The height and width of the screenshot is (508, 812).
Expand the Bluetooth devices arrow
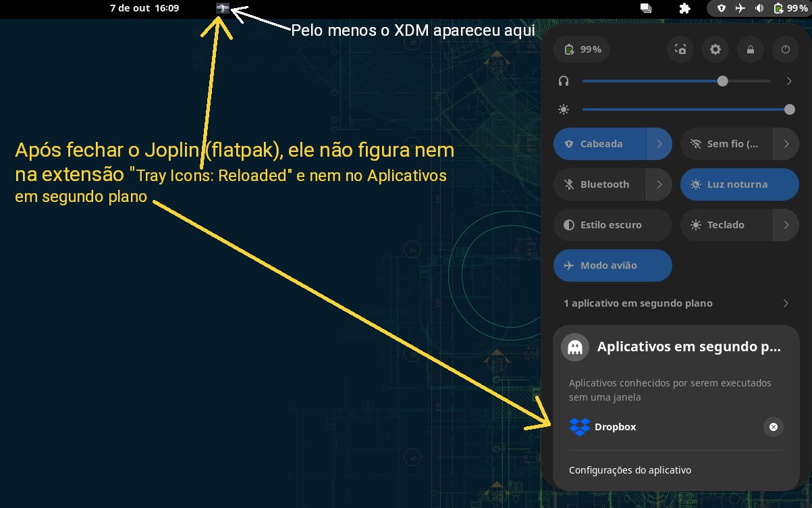tap(659, 184)
